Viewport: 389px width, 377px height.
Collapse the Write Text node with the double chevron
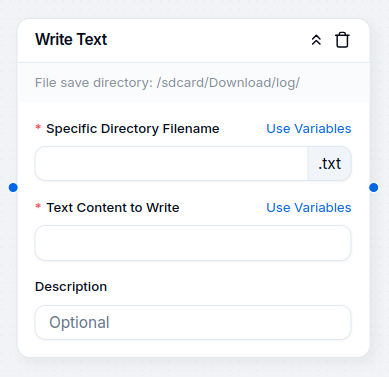[316, 40]
